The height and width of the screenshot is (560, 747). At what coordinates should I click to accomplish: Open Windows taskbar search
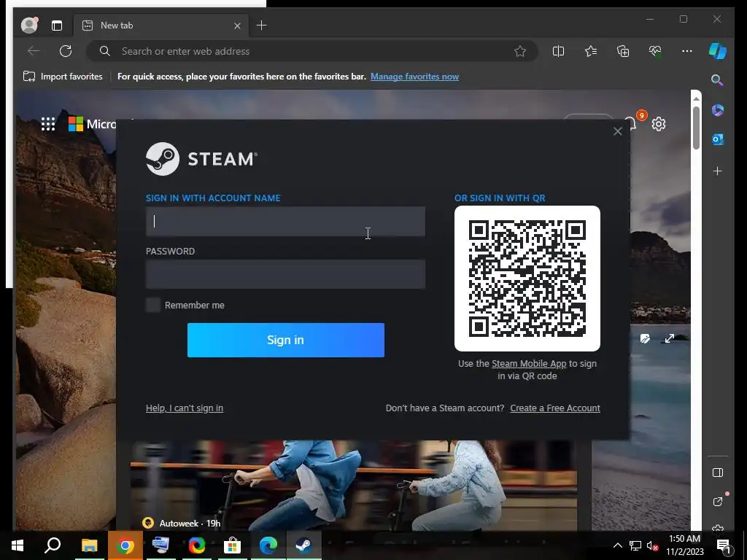[x=53, y=545]
